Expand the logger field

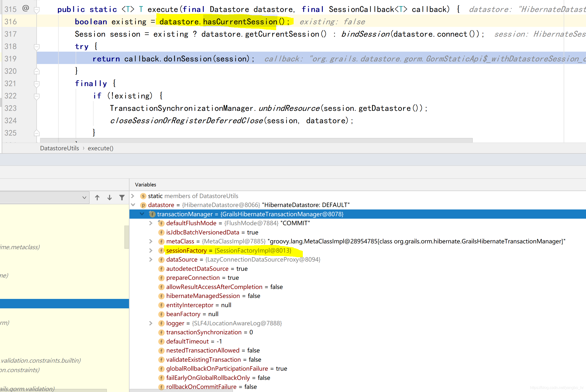pos(151,323)
